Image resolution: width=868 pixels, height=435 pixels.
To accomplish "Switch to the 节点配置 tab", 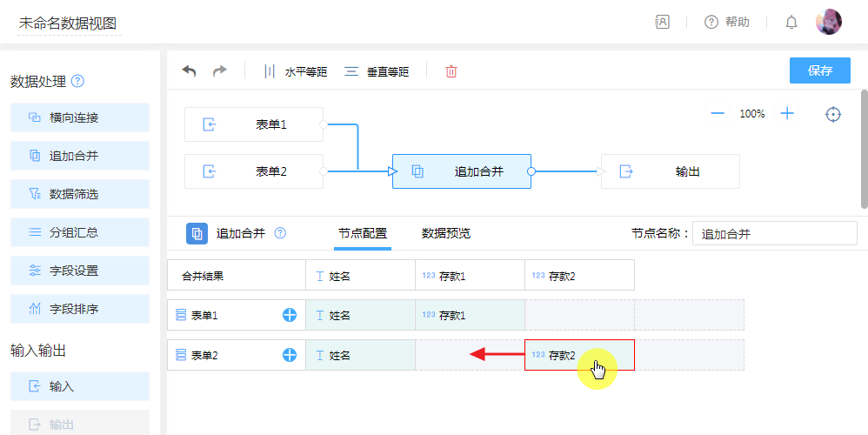I will 363,233.
